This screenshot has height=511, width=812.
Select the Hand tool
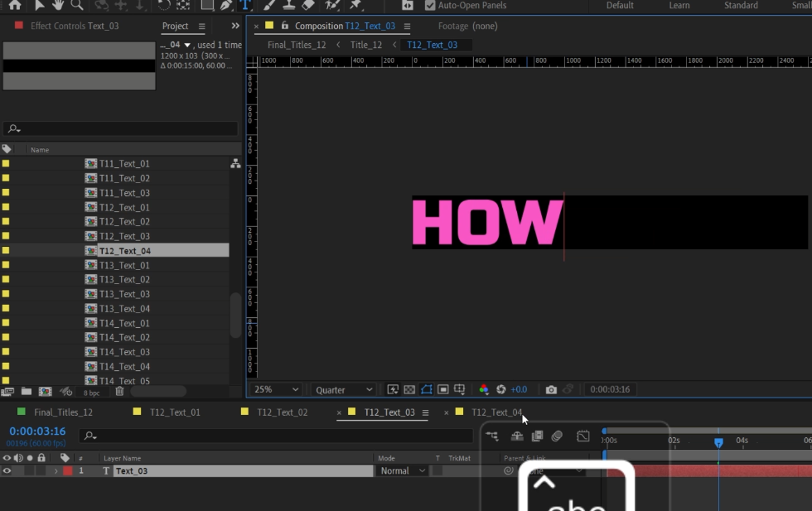(x=57, y=5)
